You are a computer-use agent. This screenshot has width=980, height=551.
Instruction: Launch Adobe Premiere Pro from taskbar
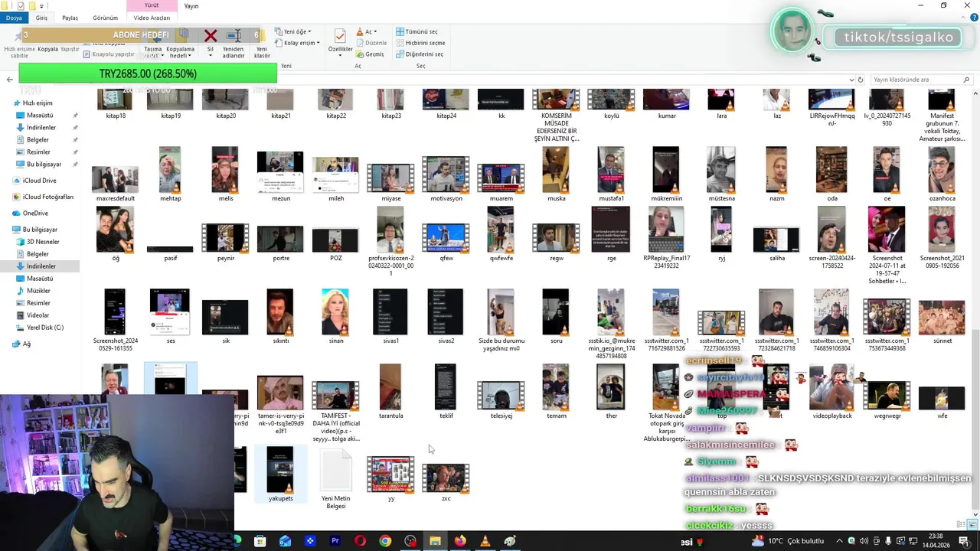(335, 541)
